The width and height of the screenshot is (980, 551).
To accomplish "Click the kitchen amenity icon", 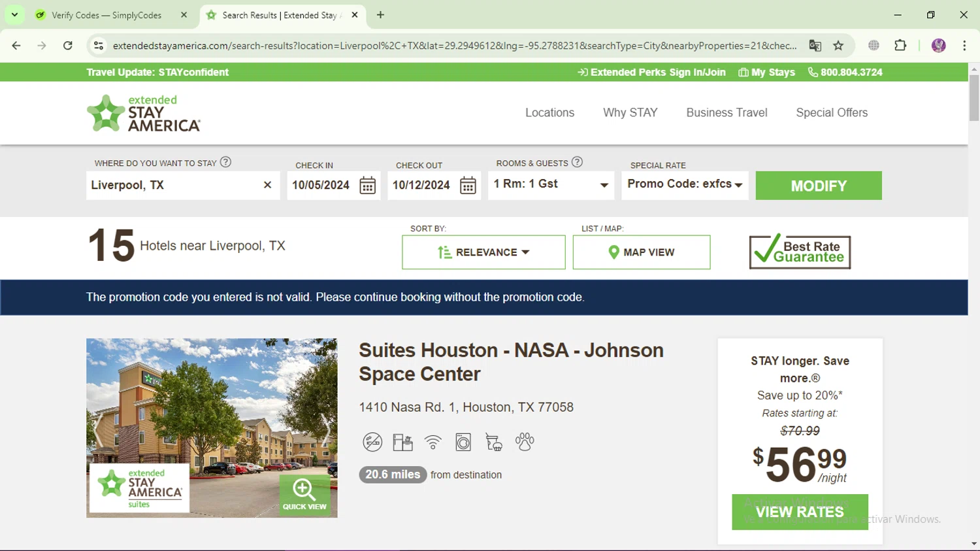I will [402, 442].
